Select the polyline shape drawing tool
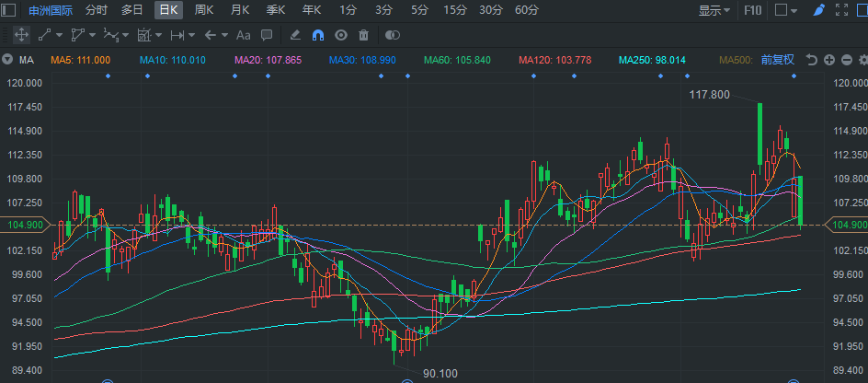 [77, 35]
